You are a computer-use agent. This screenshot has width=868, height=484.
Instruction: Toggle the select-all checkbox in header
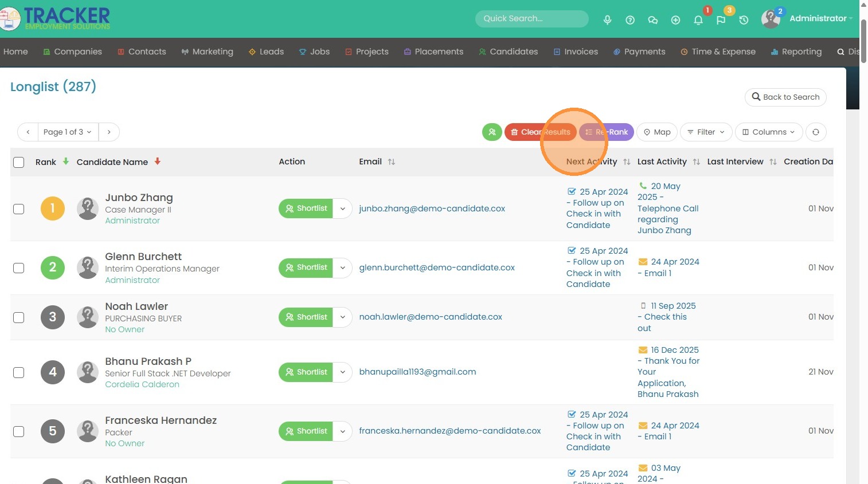click(x=19, y=162)
